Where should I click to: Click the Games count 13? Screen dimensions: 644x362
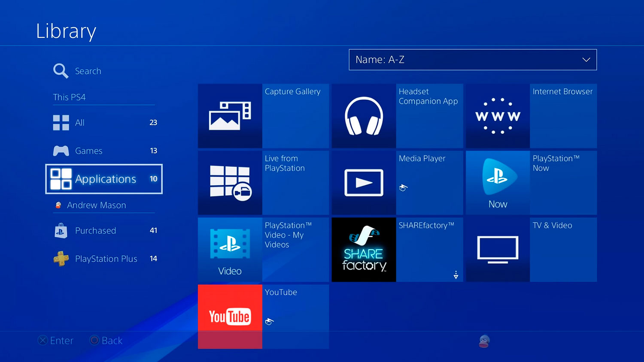point(154,151)
